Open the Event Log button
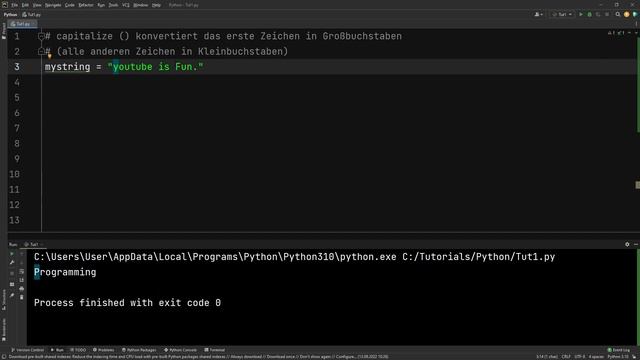 tap(619, 350)
